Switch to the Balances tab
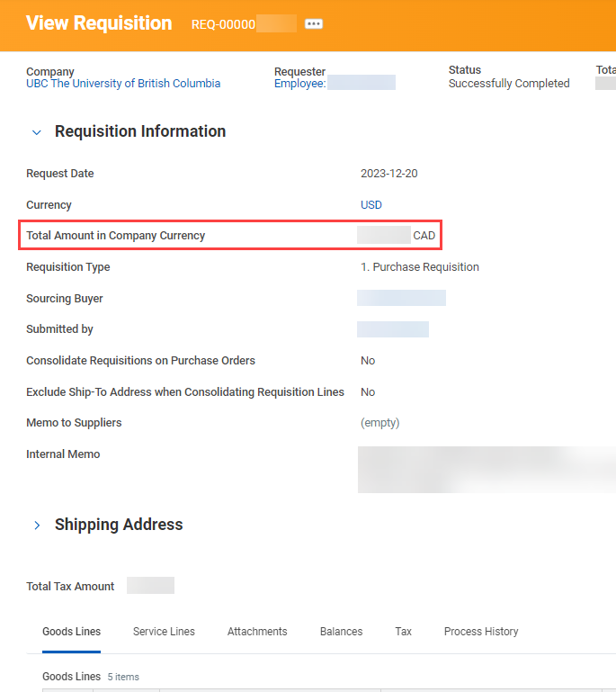Image resolution: width=616 pixels, height=692 pixels. (341, 632)
